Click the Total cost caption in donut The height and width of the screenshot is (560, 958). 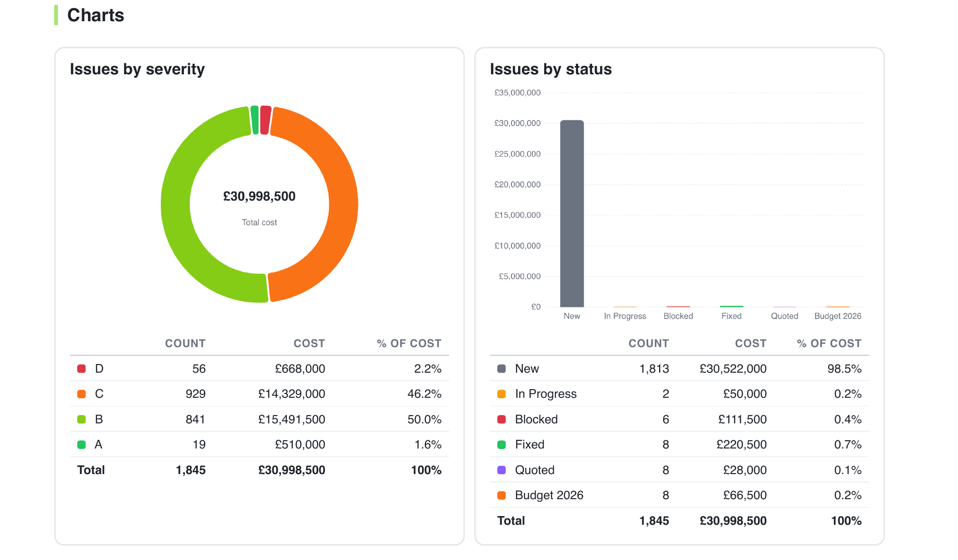tap(259, 223)
